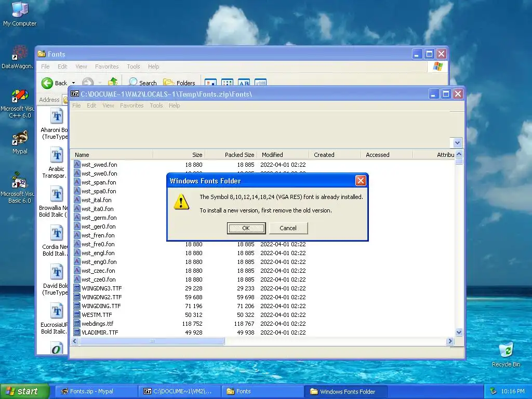Select wst_span.fon file
The width and height of the screenshot is (532, 399).
pos(95,182)
